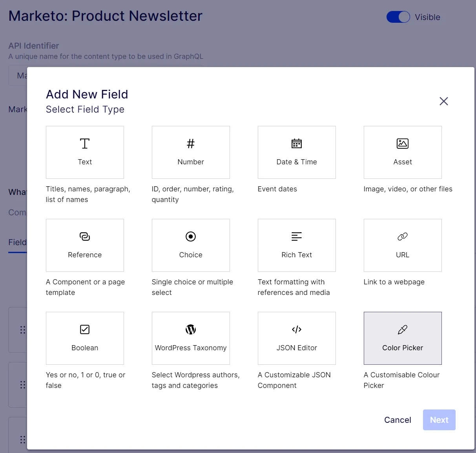476x453 pixels.
Task: Select the Text field type icon
Action: point(85,144)
